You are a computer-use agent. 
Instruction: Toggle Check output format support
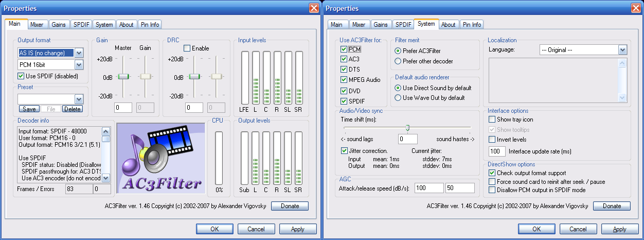(x=492, y=173)
